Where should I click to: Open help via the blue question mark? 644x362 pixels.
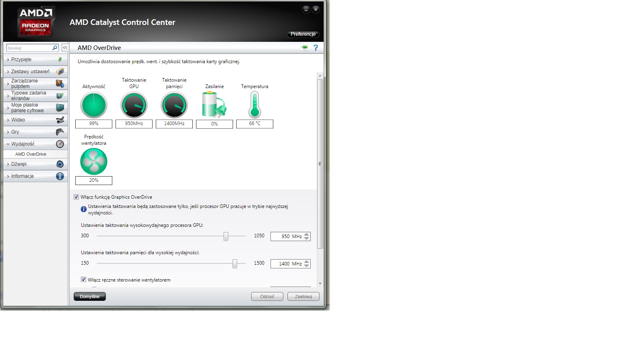coord(316,47)
